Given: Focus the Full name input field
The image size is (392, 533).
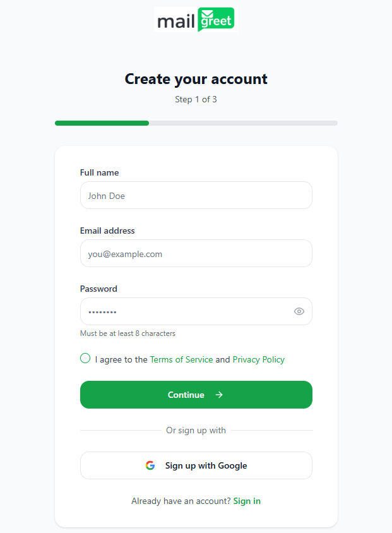Looking at the screenshot, I should (196, 195).
